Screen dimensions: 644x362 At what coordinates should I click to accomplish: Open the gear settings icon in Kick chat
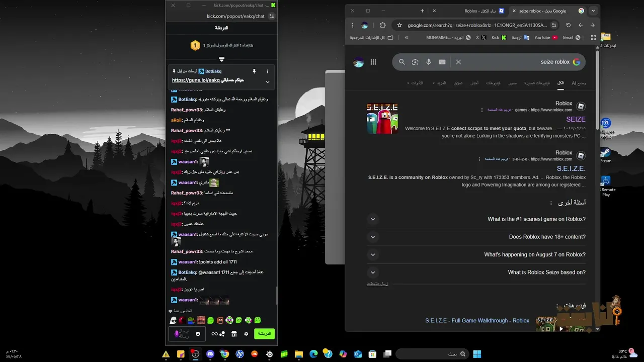(x=246, y=334)
